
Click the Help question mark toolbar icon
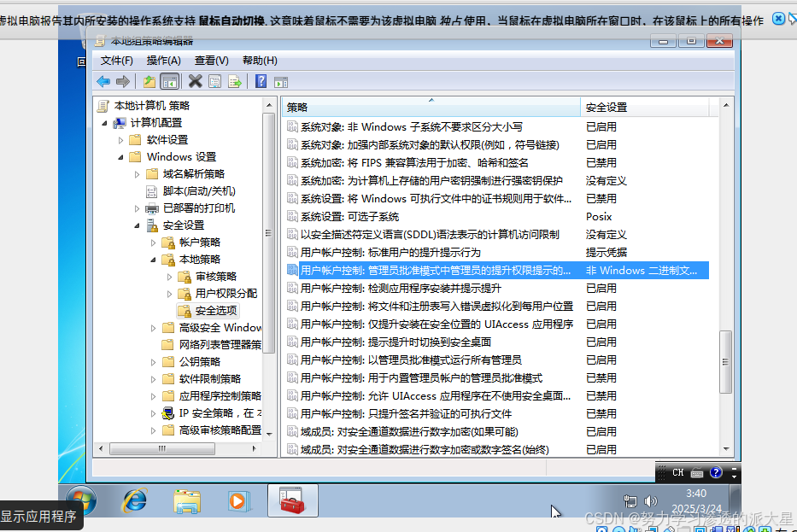click(x=261, y=81)
